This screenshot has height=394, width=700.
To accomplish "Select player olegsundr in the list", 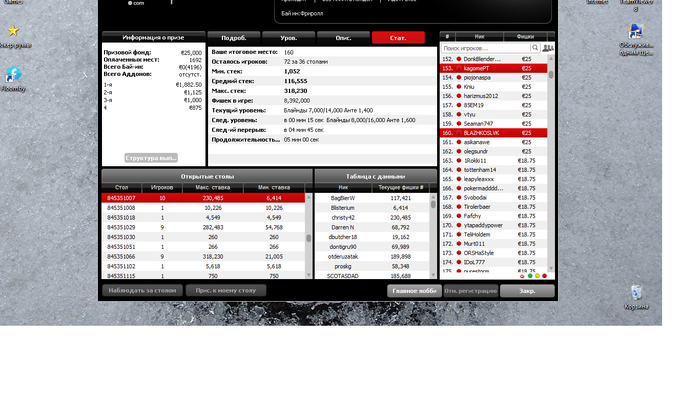I will (494, 151).
